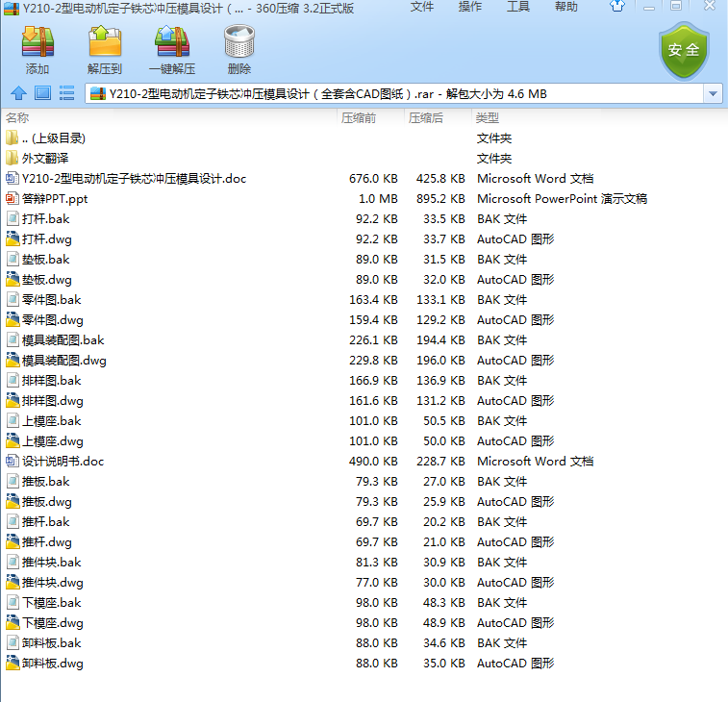Image resolution: width=728 pixels, height=702 pixels.
Task: Go up one level with blue arrow
Action: click(x=18, y=93)
